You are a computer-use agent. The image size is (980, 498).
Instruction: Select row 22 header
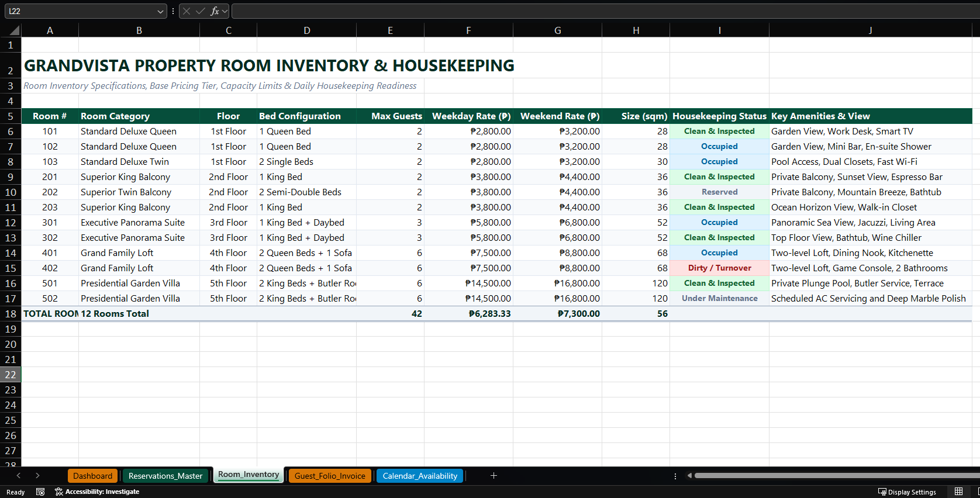[11, 375]
